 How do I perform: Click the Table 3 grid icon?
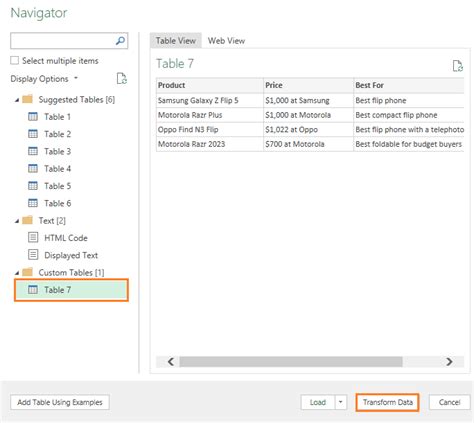[x=33, y=151]
